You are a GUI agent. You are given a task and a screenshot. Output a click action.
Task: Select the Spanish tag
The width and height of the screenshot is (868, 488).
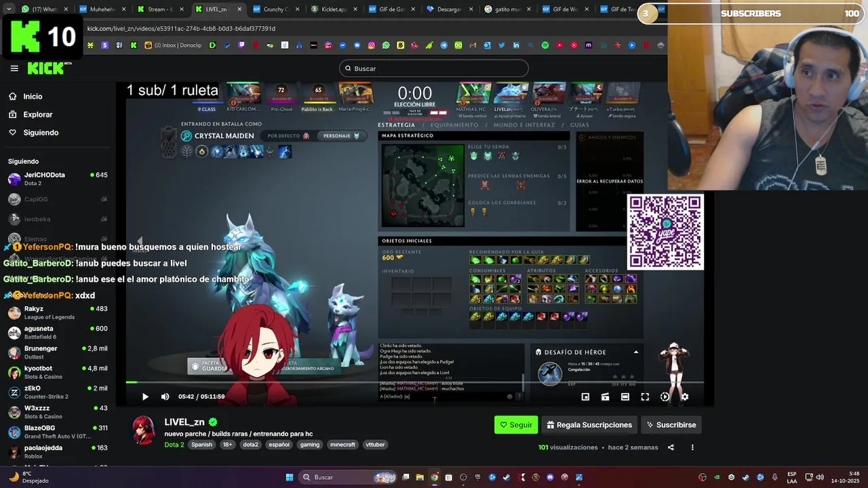[201, 445]
